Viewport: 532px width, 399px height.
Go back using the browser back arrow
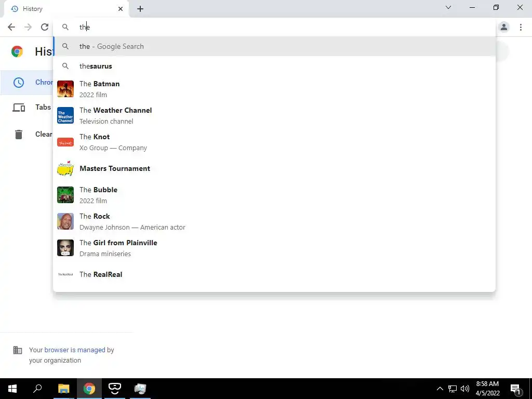(11, 27)
